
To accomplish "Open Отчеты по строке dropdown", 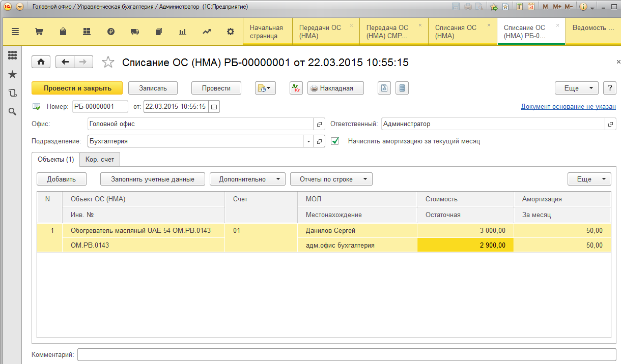I will click(331, 179).
